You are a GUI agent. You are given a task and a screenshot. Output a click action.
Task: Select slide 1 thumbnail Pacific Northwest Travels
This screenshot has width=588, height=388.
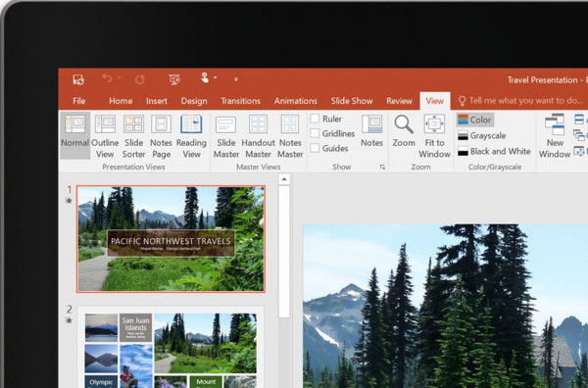point(171,239)
